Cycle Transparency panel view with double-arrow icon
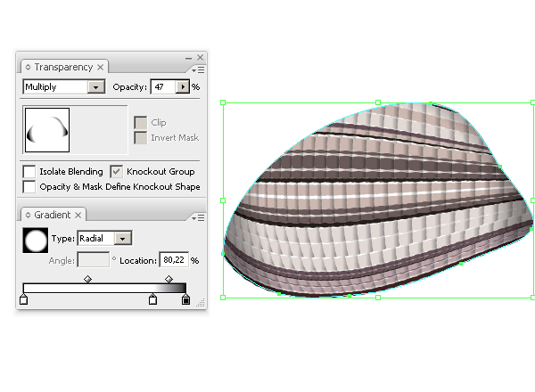 (28, 67)
